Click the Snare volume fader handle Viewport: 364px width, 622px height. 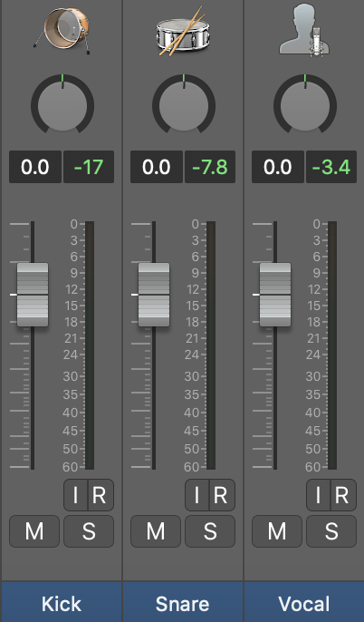point(154,295)
